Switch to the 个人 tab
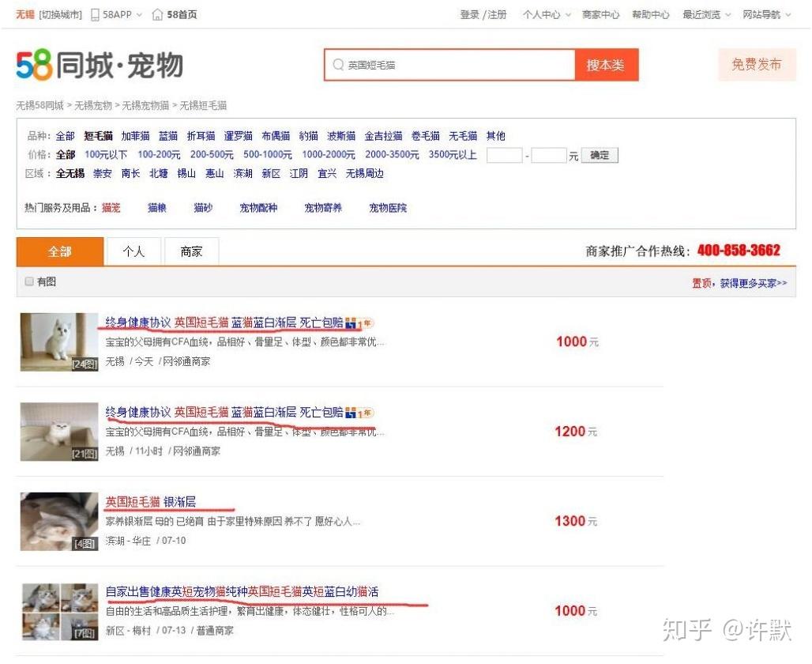 [133, 251]
